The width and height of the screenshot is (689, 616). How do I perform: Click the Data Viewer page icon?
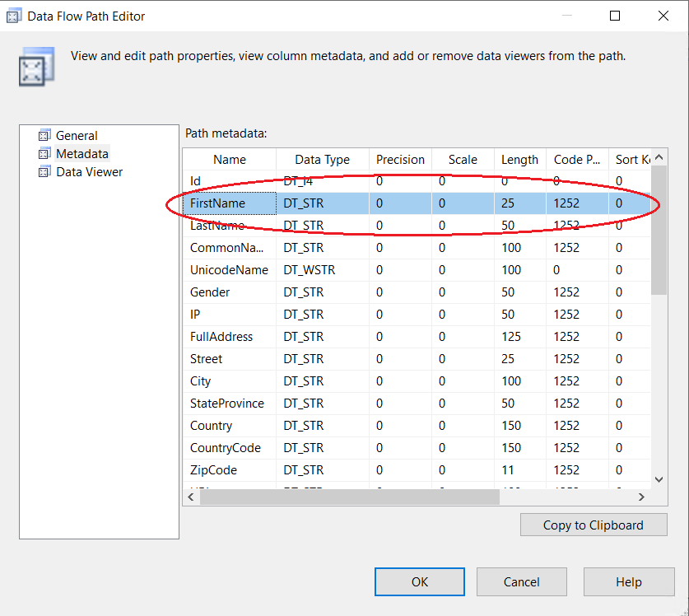(44, 172)
